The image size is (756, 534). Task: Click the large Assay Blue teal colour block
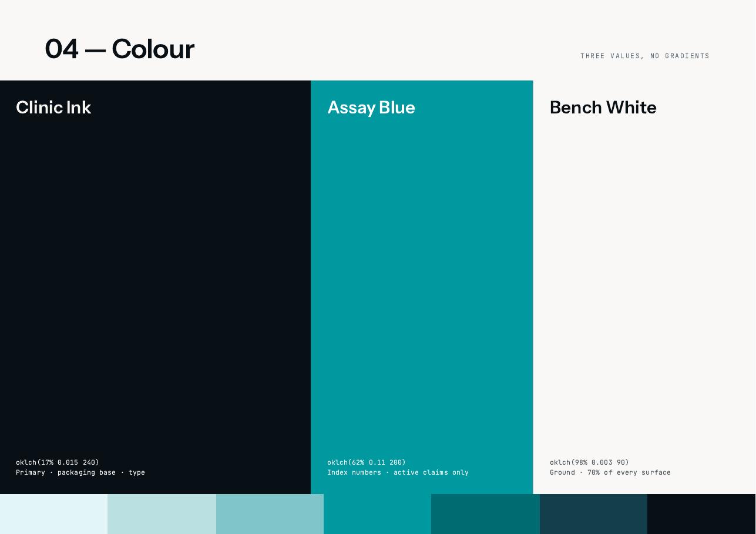(422, 287)
